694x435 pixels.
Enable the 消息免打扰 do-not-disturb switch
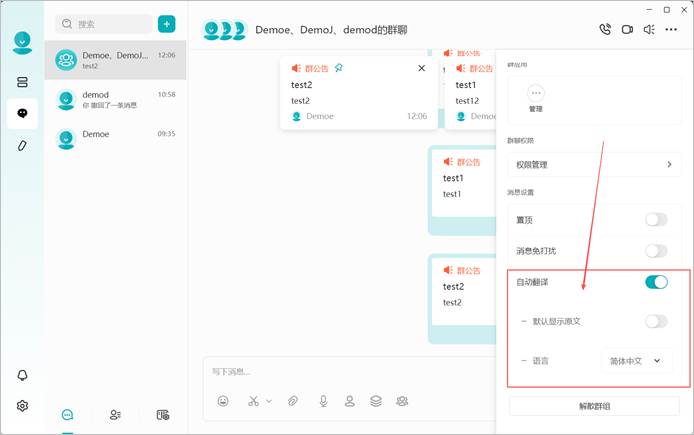tap(656, 251)
